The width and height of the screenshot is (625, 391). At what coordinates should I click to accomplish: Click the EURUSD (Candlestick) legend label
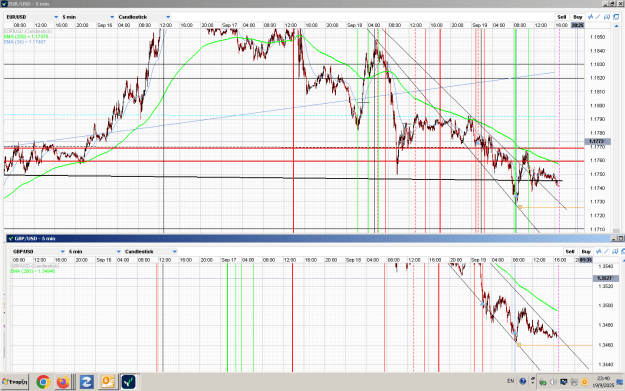28,31
